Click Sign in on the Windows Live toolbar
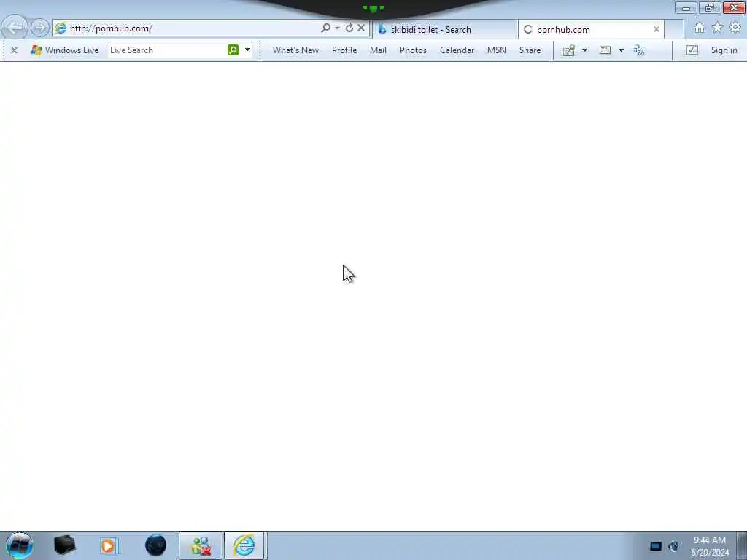This screenshot has width=747, height=560. tap(724, 50)
